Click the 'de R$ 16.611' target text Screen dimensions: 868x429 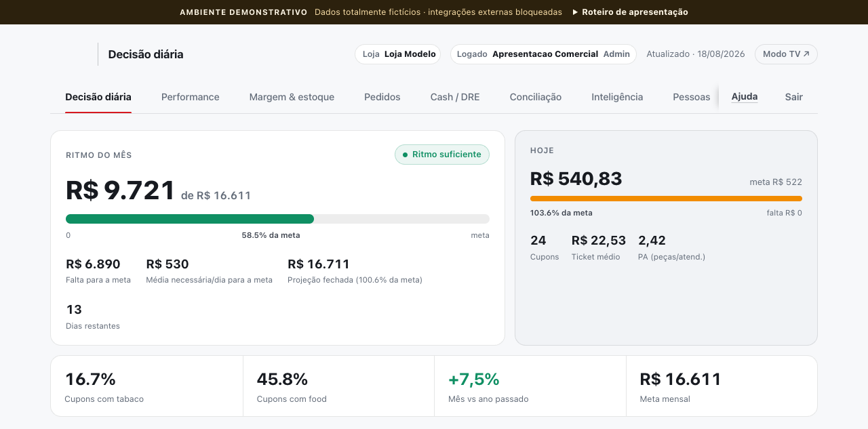coord(216,196)
